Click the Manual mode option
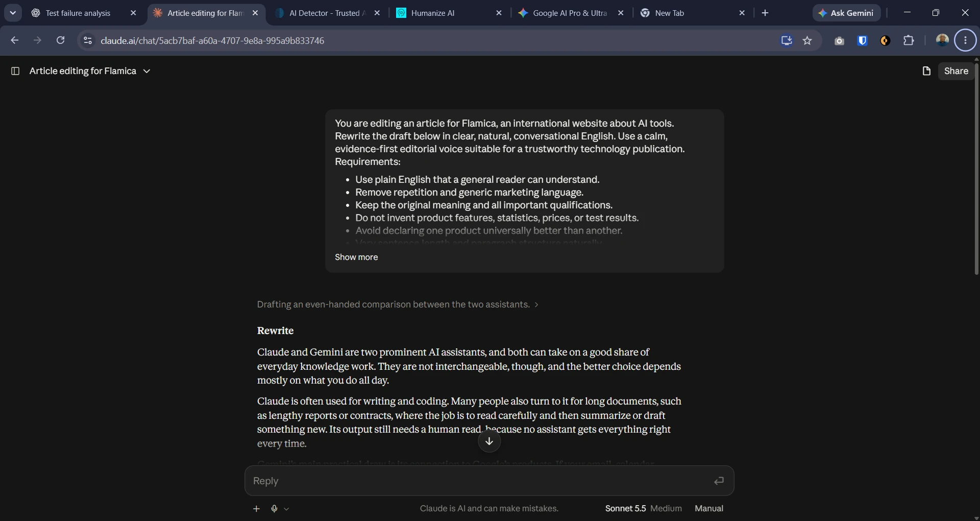 point(708,508)
